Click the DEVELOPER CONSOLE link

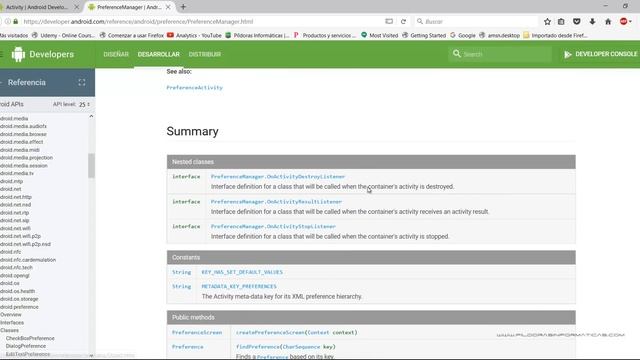[x=606, y=54]
